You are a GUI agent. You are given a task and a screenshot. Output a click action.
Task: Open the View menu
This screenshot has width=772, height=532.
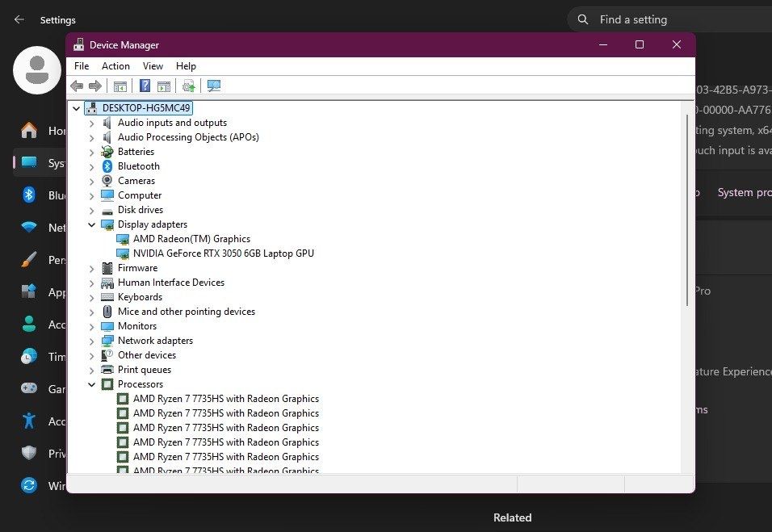coord(153,66)
